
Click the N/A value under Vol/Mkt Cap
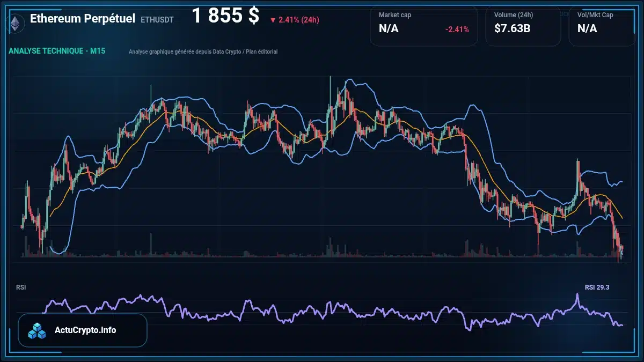[x=587, y=28]
